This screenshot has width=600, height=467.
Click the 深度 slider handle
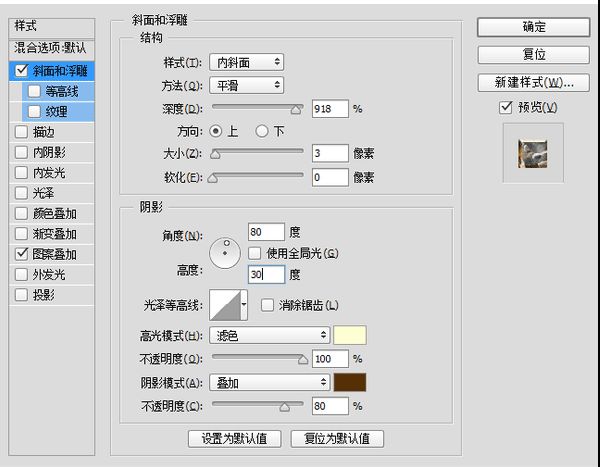click(x=295, y=110)
